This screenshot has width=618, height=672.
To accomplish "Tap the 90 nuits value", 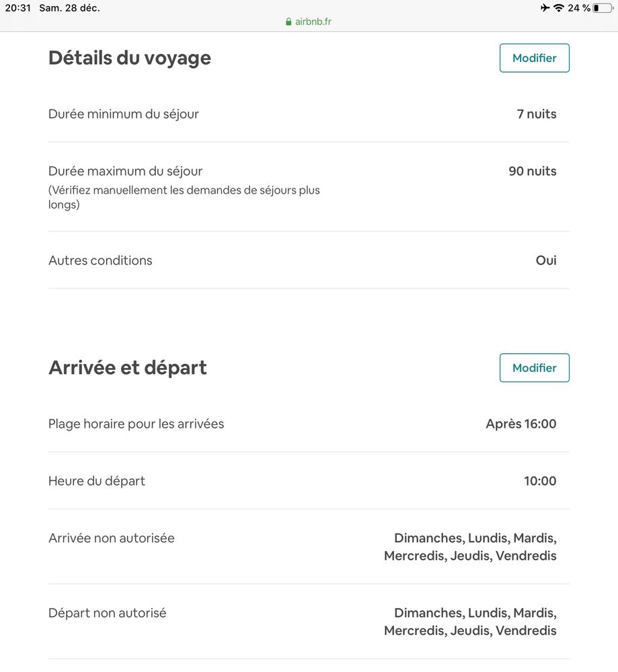I will (533, 172).
